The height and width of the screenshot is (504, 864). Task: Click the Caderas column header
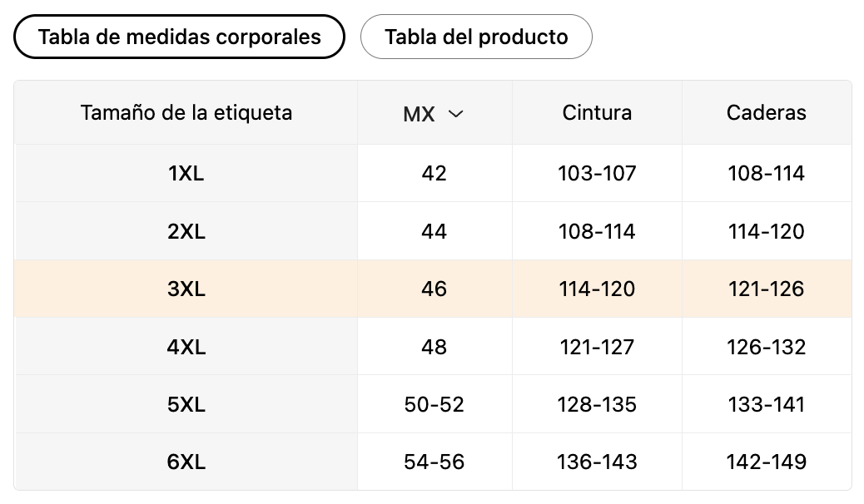[x=766, y=112]
